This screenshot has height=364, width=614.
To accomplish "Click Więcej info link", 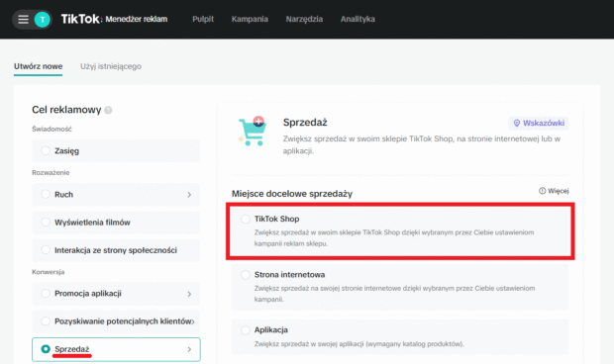I will click(554, 191).
